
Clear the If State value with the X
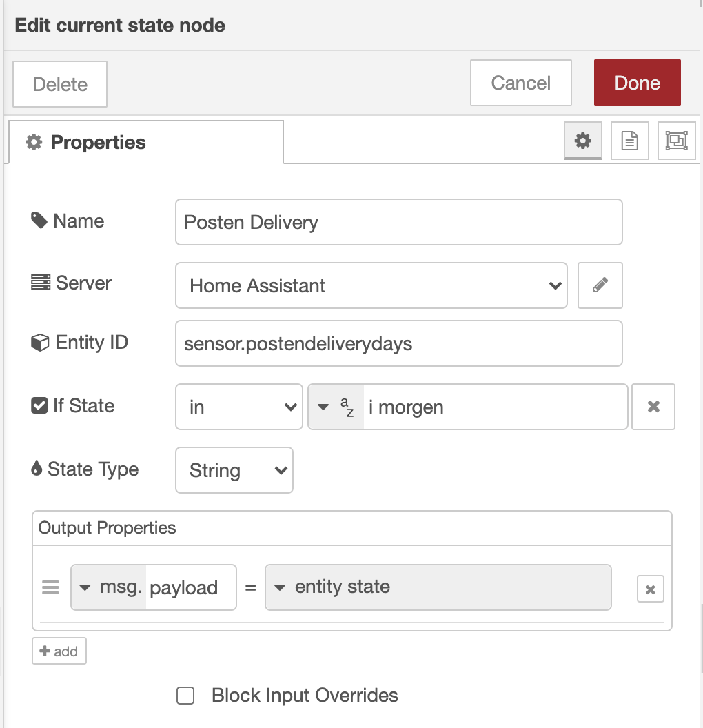653,407
